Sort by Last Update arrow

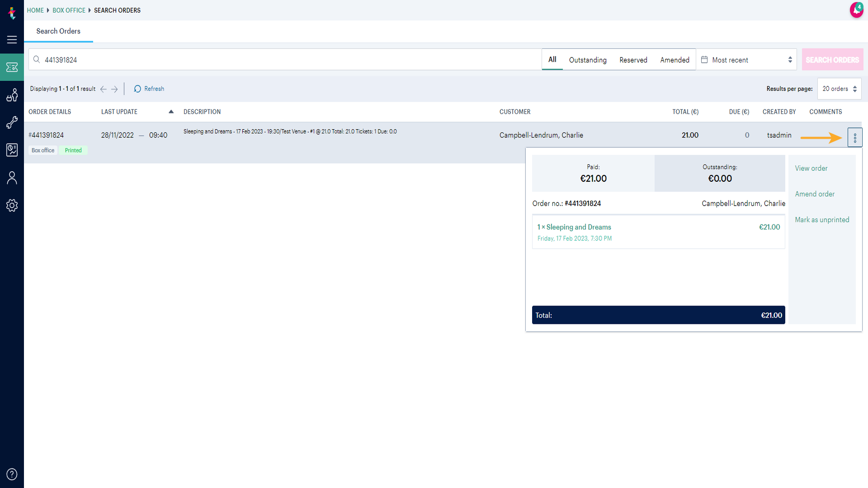coord(171,112)
